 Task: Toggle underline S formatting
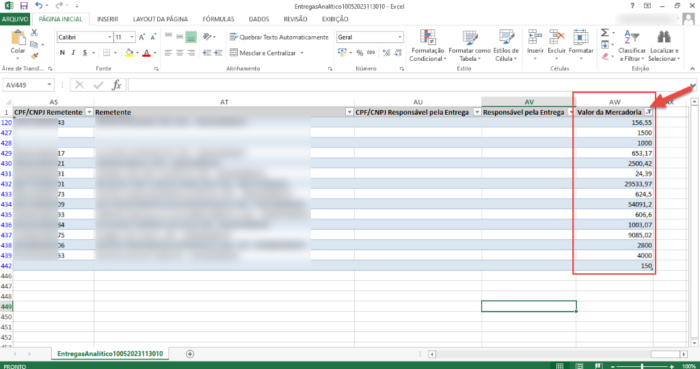pos(84,53)
